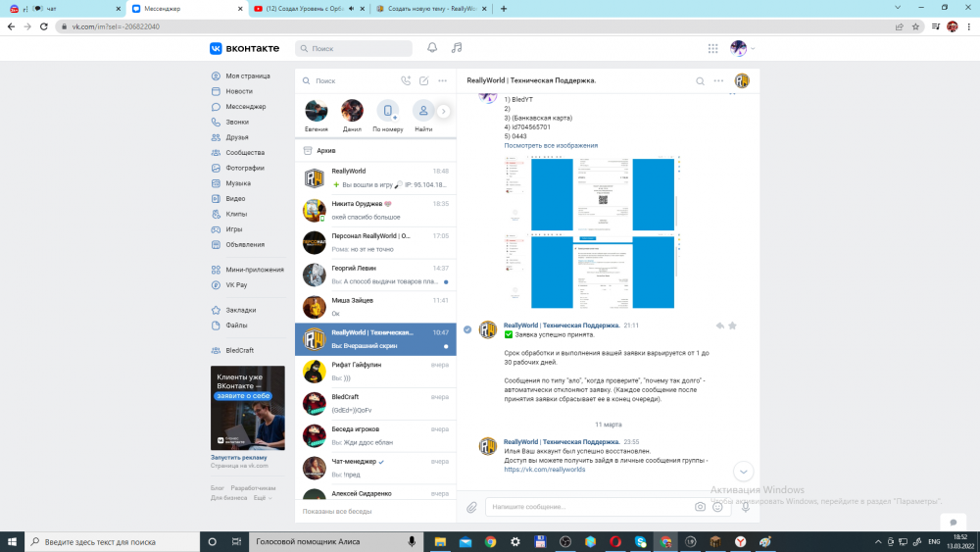Compose a new message pencil icon
The width and height of the screenshot is (980, 552).
(x=423, y=80)
